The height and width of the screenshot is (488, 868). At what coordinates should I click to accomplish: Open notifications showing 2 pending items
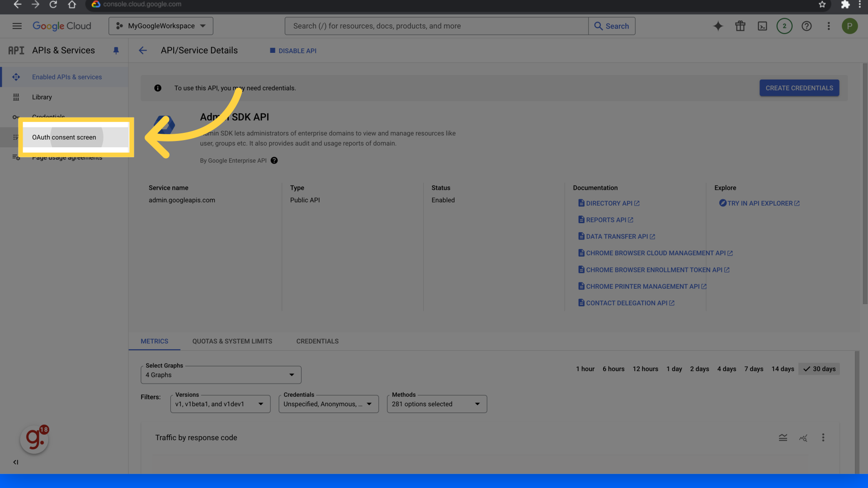pyautogui.click(x=784, y=26)
